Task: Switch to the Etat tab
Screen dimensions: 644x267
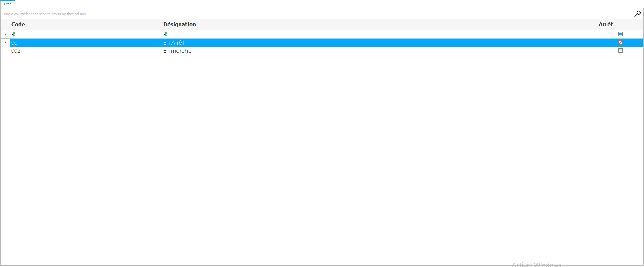Action: coord(8,4)
